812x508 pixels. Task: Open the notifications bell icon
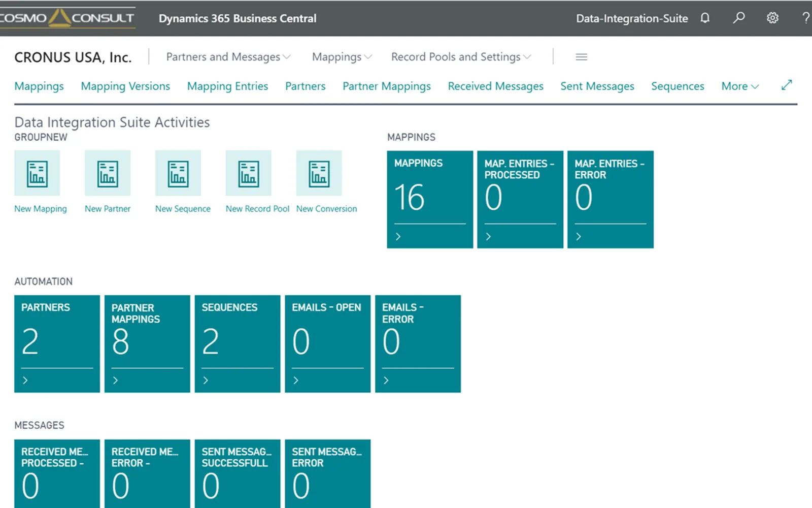(x=705, y=18)
